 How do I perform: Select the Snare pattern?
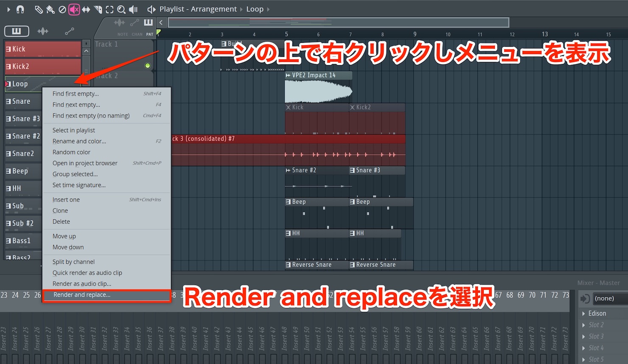[23, 101]
